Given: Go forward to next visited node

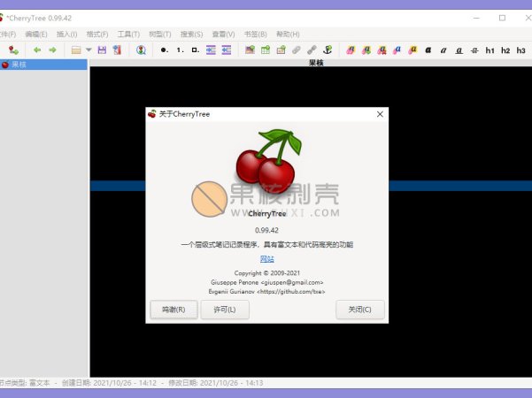Looking at the screenshot, I should [52, 50].
